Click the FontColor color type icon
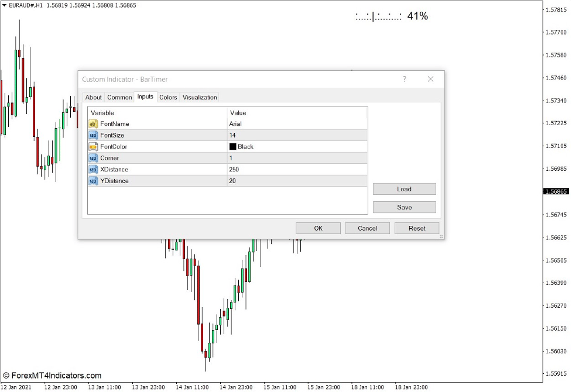 click(93, 146)
